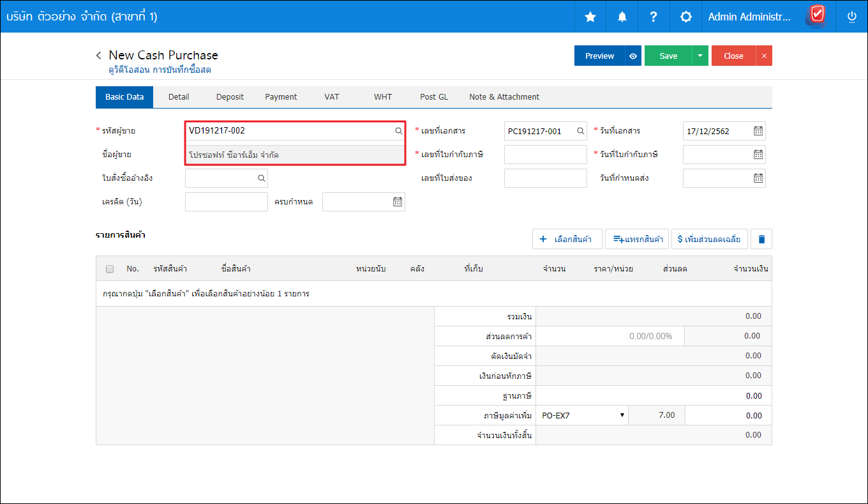This screenshot has height=504, width=868.
Task: Click the vendor name field
Action: click(295, 155)
